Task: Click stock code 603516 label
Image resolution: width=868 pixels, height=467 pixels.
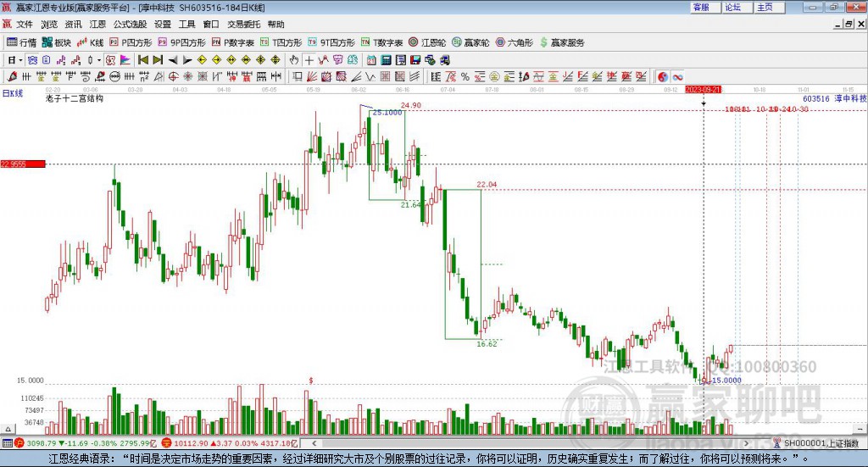Action: pos(816,98)
